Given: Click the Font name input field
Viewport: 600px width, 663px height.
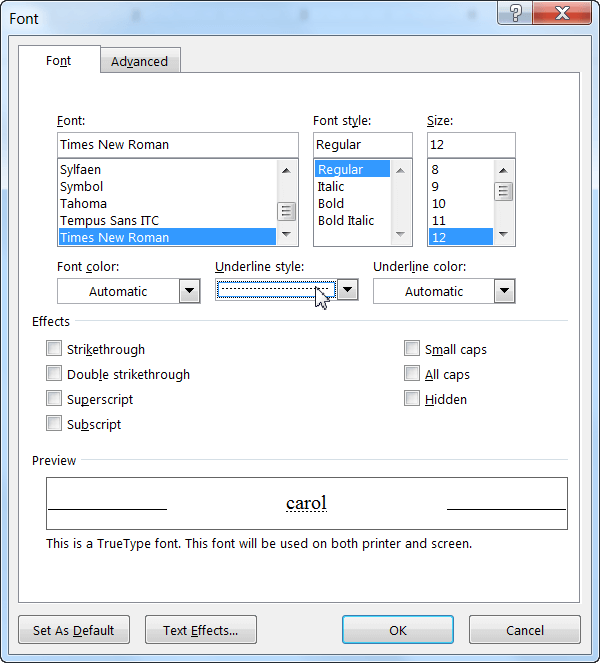Looking at the screenshot, I should (x=178, y=145).
